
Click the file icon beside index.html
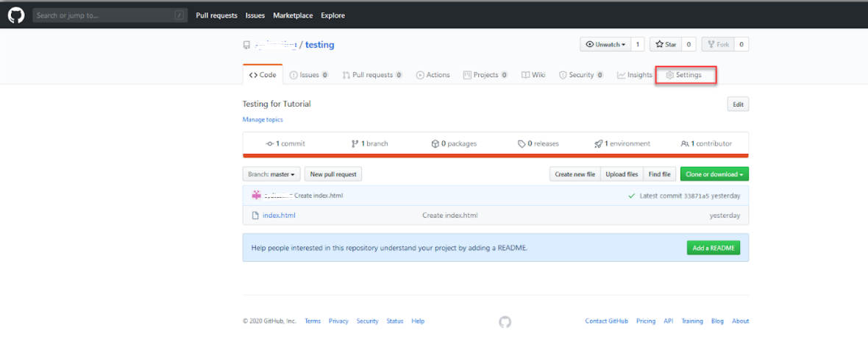pos(255,215)
